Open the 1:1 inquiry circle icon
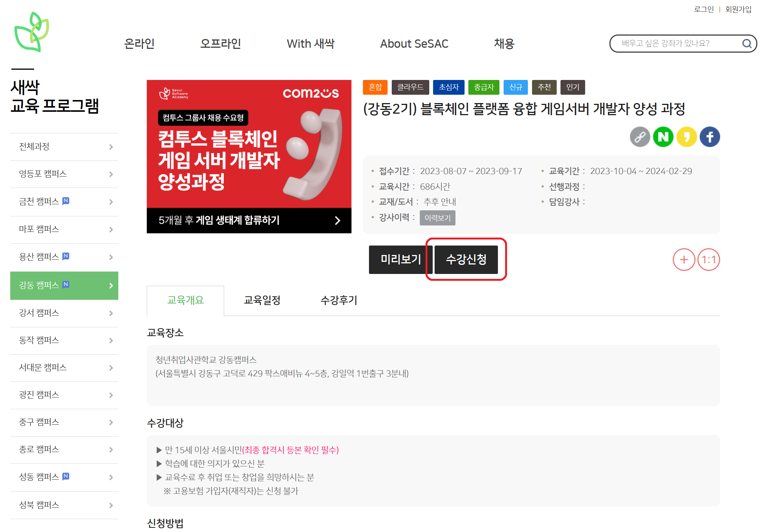763x532 pixels. [708, 260]
